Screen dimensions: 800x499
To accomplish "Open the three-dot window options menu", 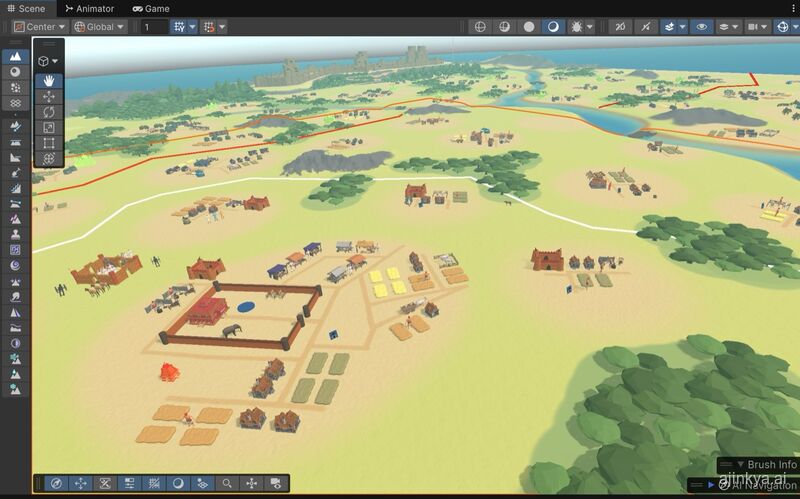I will coord(793,9).
